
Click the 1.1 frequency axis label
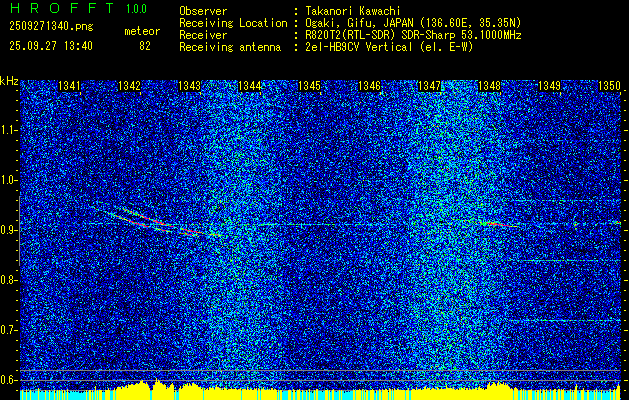(8, 130)
